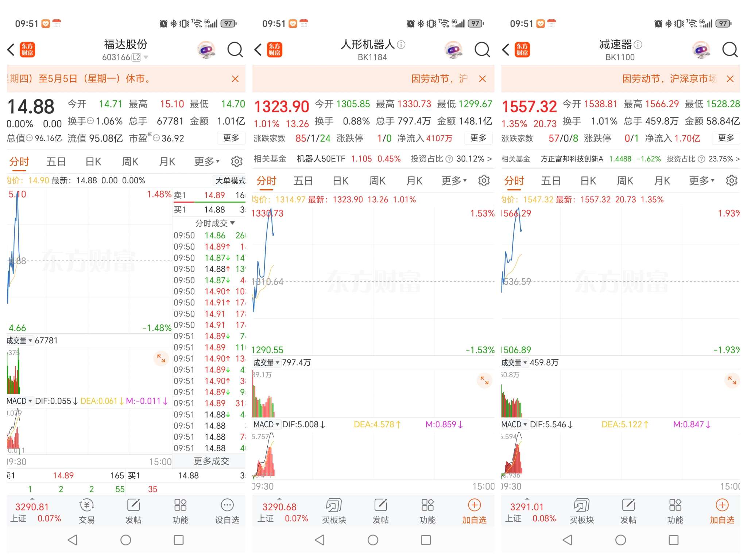Screen dimensions: 747x560
Task: Tap 买板块 icon on 减速器 screen
Action: pos(581,512)
